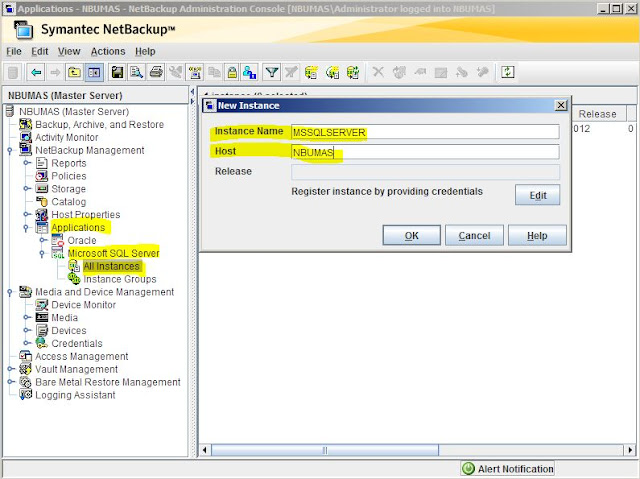Click the green back arrow toolbar icon
Viewport: 640px width, 479px height.
point(36,73)
